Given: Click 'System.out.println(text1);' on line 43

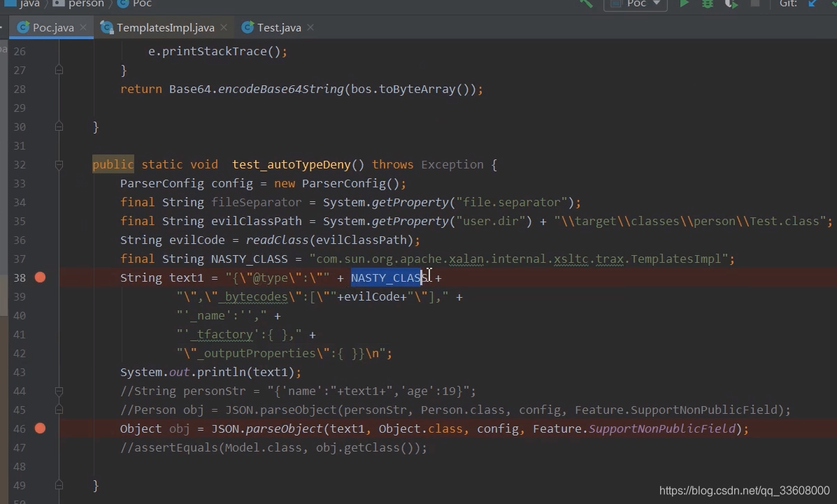Looking at the screenshot, I should (x=210, y=372).
